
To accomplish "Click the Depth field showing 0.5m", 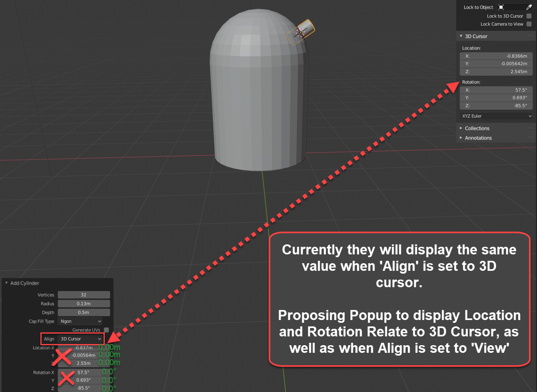I will tap(84, 312).
